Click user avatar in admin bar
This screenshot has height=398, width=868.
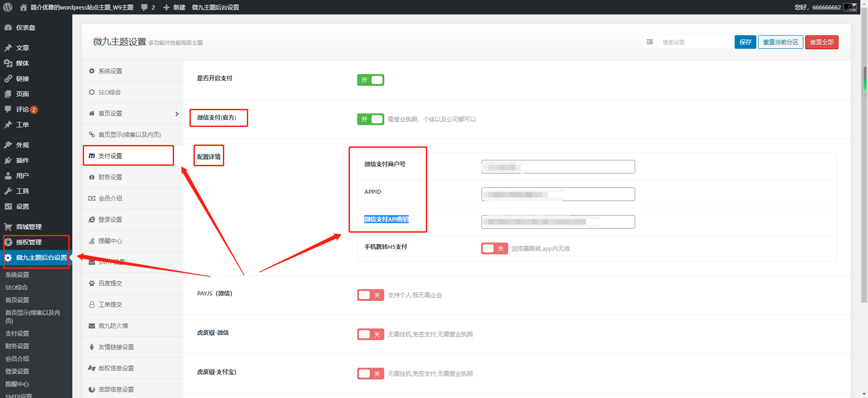850,7
